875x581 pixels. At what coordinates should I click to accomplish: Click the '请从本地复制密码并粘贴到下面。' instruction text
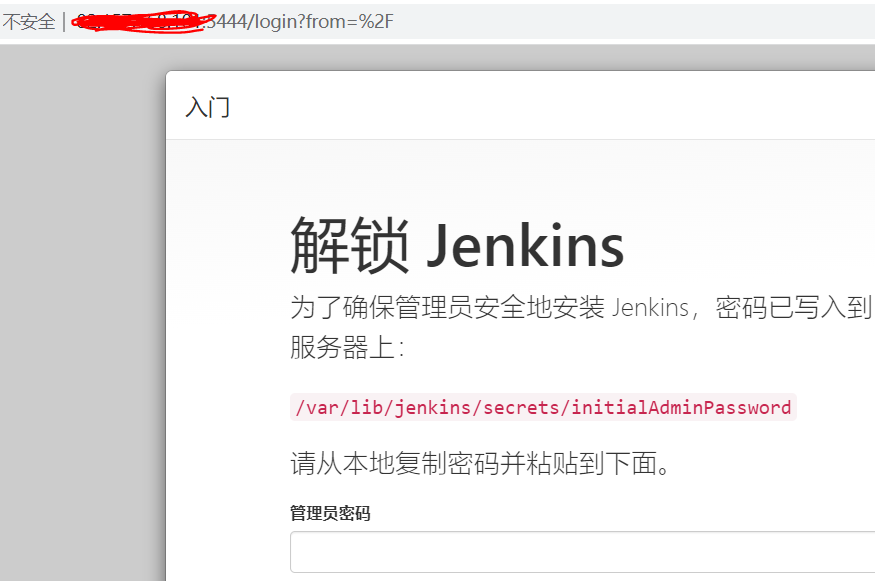click(x=480, y=463)
